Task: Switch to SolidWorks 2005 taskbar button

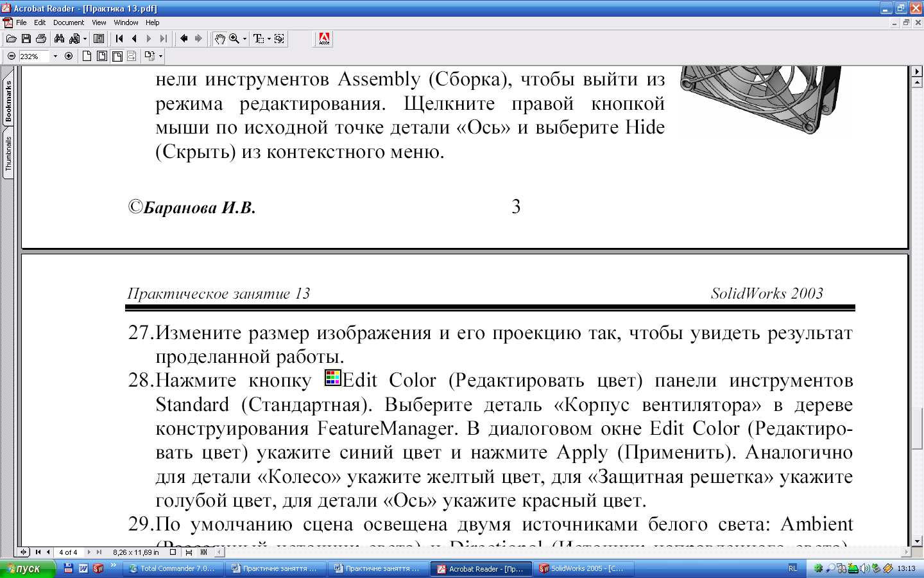Action: point(585,568)
